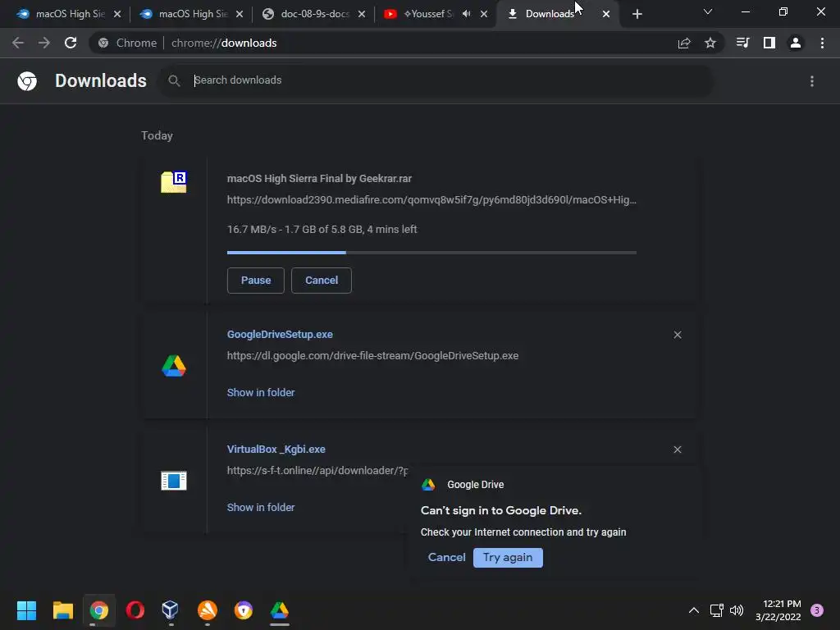Toggle Chrome side panel icon
The width and height of the screenshot is (840, 630).
point(769,43)
